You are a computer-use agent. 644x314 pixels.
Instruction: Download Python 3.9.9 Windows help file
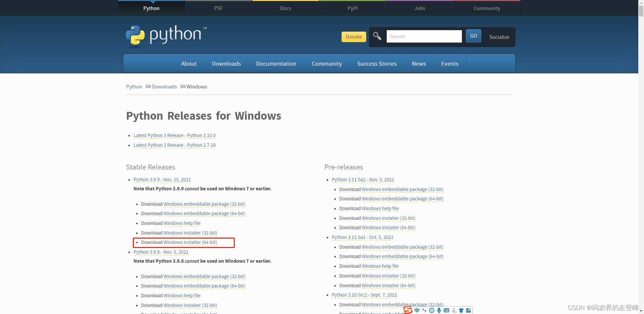point(182,223)
